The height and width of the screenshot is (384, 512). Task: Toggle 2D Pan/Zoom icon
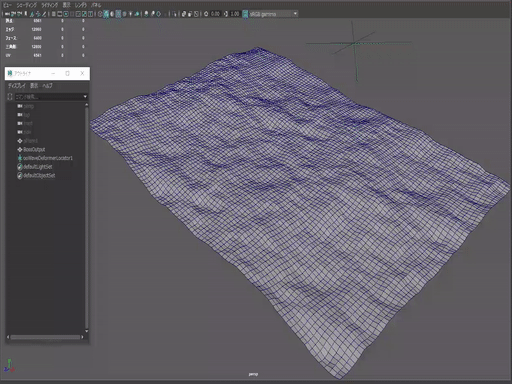pos(38,14)
